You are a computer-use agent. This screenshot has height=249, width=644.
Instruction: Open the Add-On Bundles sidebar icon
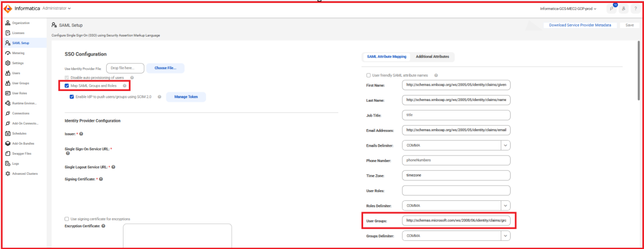point(8,143)
